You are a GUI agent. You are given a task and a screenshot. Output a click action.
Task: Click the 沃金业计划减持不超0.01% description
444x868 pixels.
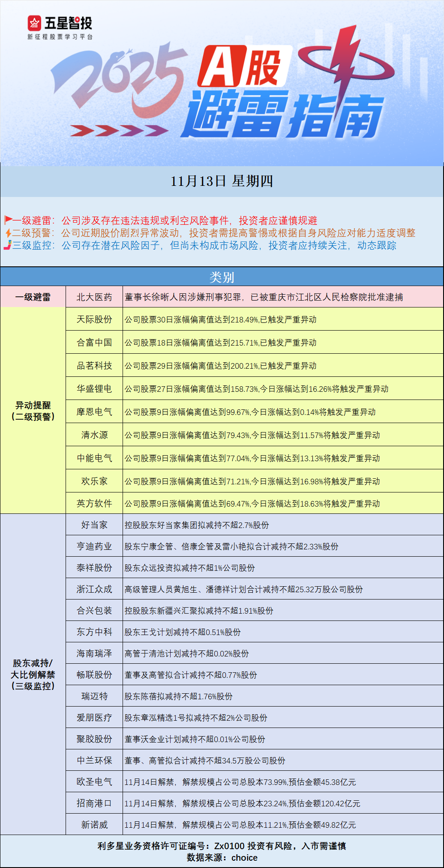point(195,739)
